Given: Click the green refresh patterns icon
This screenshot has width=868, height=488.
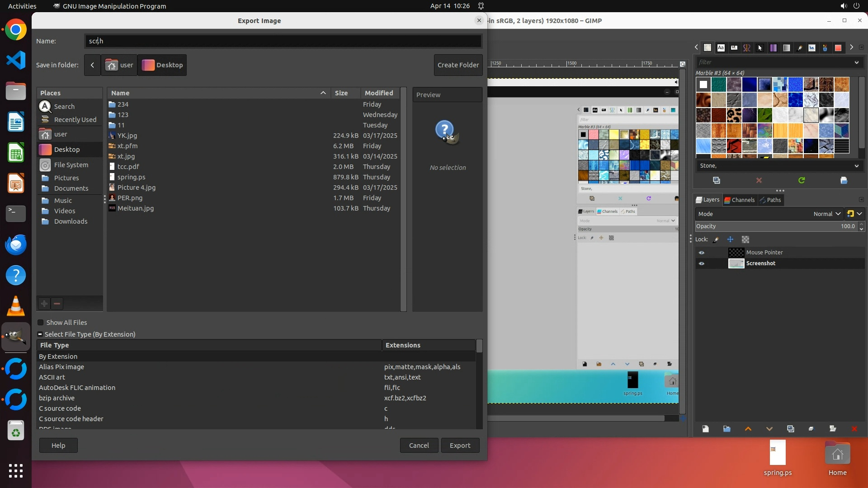Looking at the screenshot, I should [802, 180].
